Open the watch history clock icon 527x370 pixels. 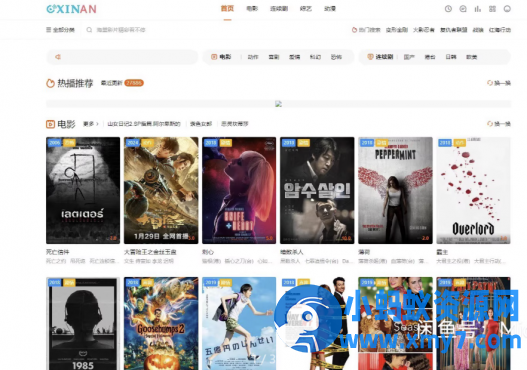[x=448, y=9]
